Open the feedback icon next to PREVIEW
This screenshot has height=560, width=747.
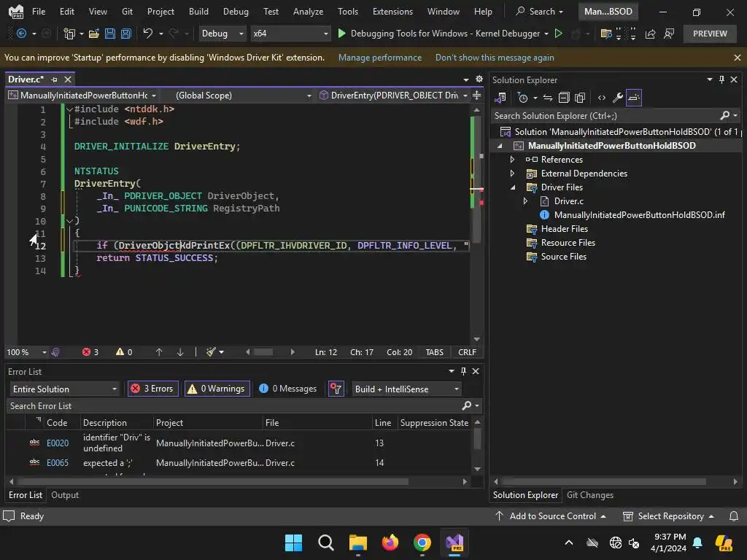[x=669, y=34]
